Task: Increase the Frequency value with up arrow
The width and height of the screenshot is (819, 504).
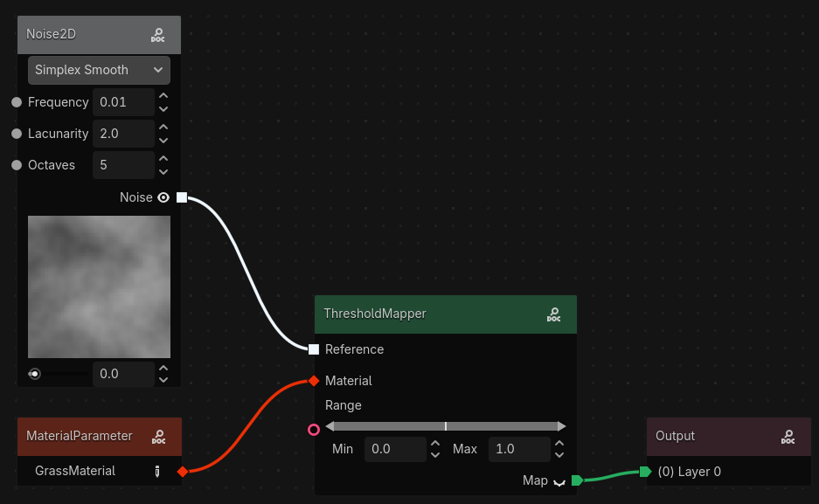Action: [x=163, y=96]
